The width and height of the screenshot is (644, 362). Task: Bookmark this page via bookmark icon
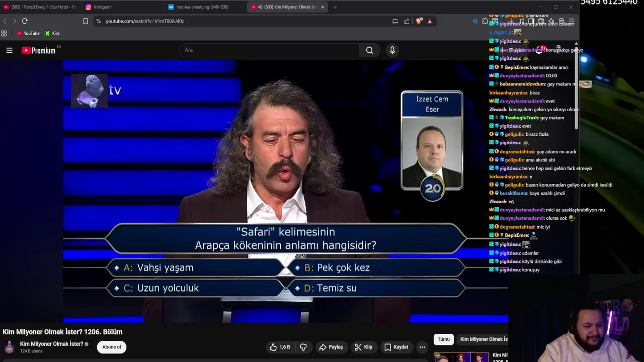[86, 21]
